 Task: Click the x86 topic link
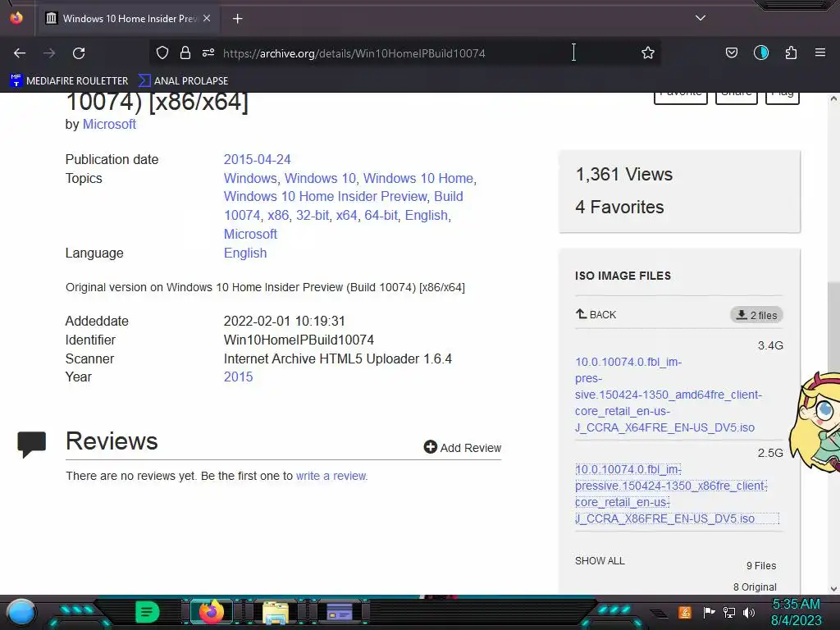click(278, 216)
